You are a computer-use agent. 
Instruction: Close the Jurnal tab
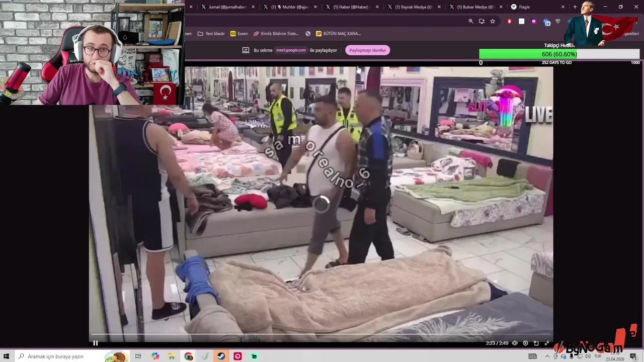tap(253, 7)
